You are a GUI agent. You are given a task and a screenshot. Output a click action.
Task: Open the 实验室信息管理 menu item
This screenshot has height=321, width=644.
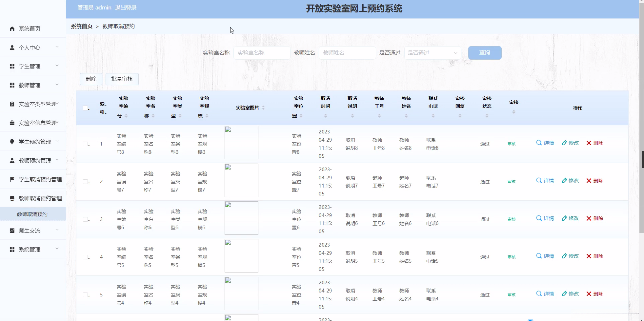click(33, 123)
